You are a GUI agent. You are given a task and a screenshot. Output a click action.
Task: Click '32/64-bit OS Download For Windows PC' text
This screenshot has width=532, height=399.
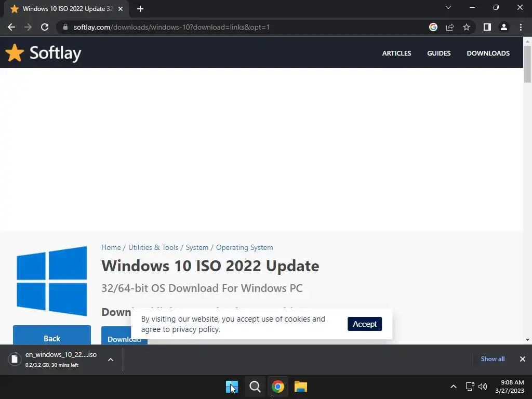pyautogui.click(x=202, y=288)
